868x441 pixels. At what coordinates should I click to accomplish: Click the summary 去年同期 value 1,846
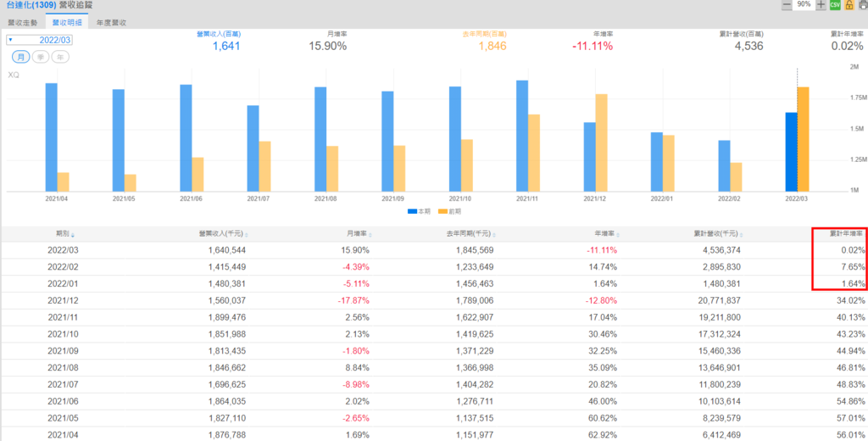pyautogui.click(x=492, y=46)
